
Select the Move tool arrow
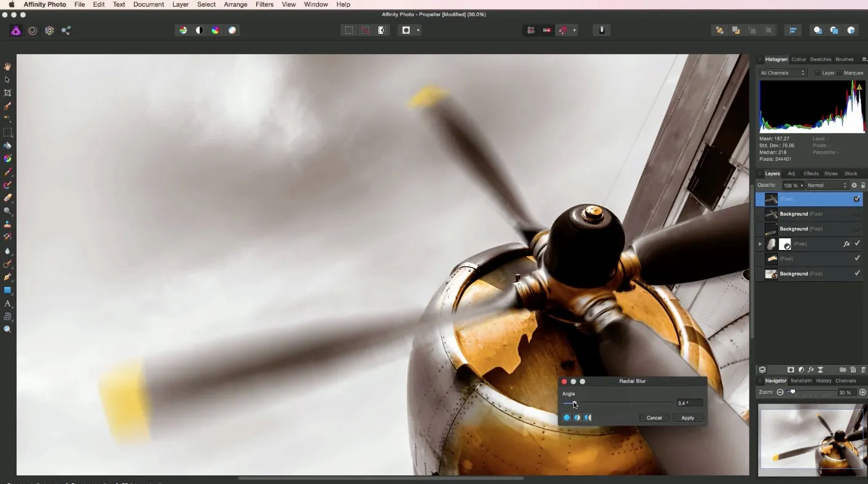7,80
